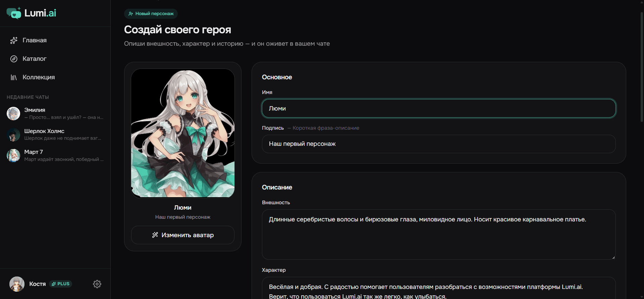Open recent chat Март 7
Image resolution: width=644 pixels, height=299 pixels.
pyautogui.click(x=55, y=156)
